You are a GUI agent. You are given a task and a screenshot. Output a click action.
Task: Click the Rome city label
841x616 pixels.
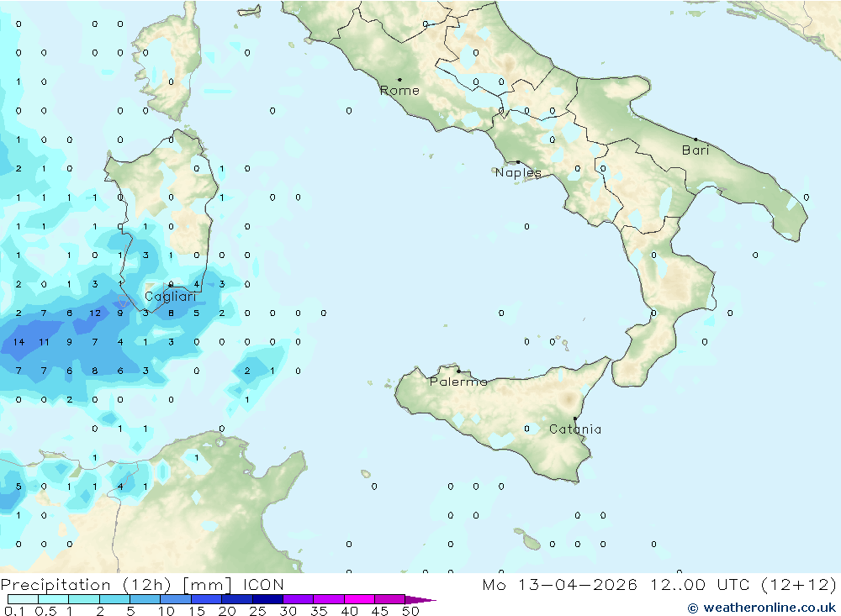pyautogui.click(x=399, y=90)
